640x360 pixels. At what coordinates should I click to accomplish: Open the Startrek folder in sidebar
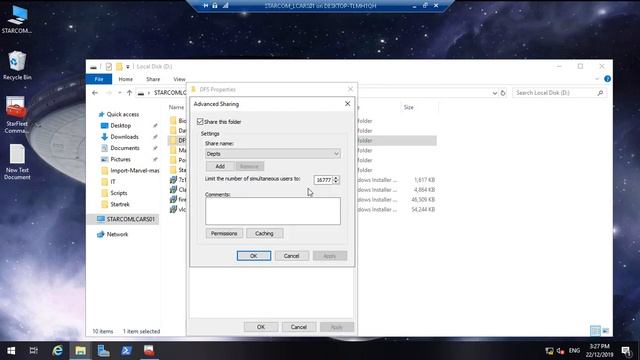click(116, 204)
